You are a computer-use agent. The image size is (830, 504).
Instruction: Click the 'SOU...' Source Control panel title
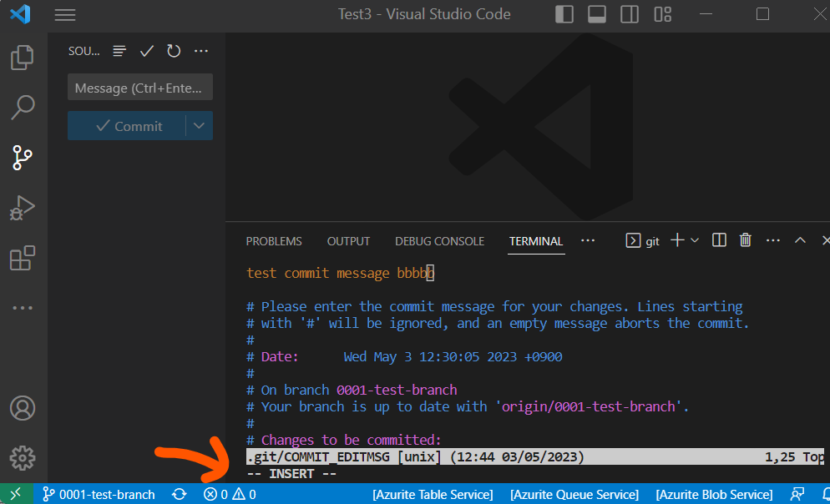[x=84, y=51]
